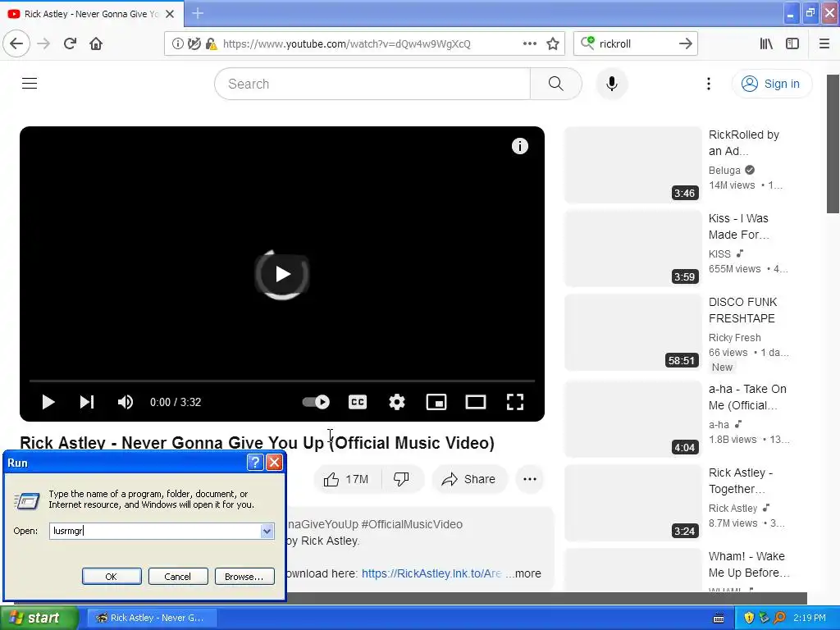
Task: Open the RickAstley.lnk.to link
Action: click(431, 573)
